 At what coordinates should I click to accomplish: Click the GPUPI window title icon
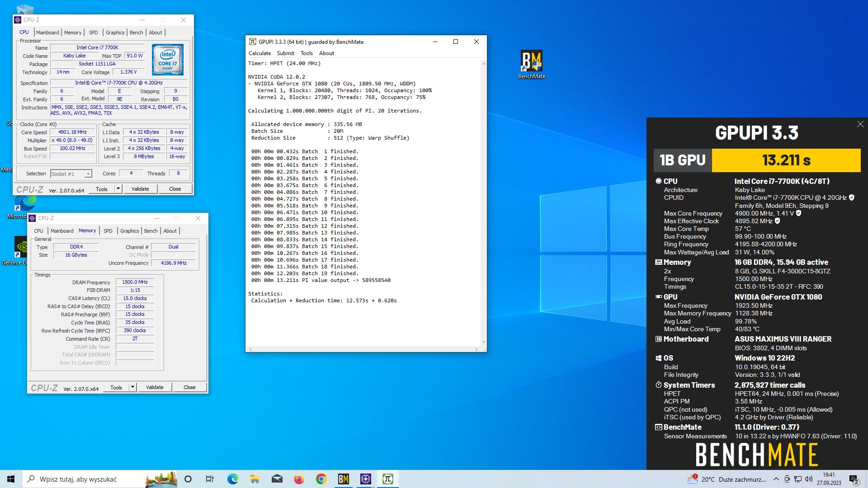[x=253, y=42]
